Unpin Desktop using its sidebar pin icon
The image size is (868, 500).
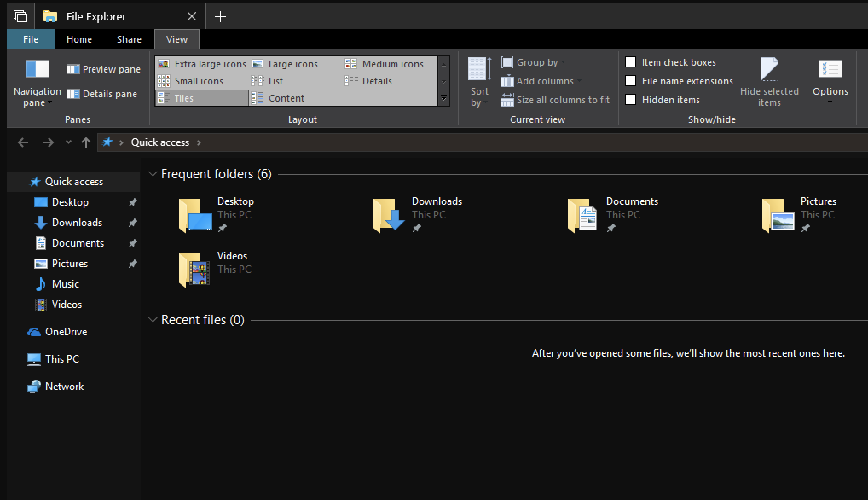[x=133, y=203]
